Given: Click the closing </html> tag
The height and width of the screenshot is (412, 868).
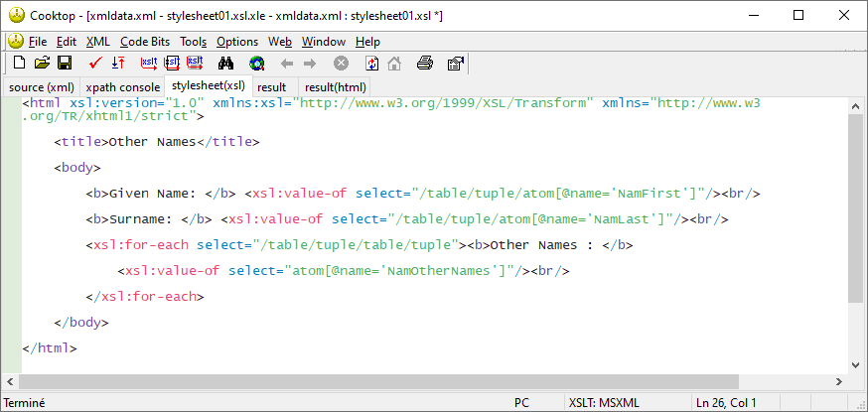Looking at the screenshot, I should 50,348.
